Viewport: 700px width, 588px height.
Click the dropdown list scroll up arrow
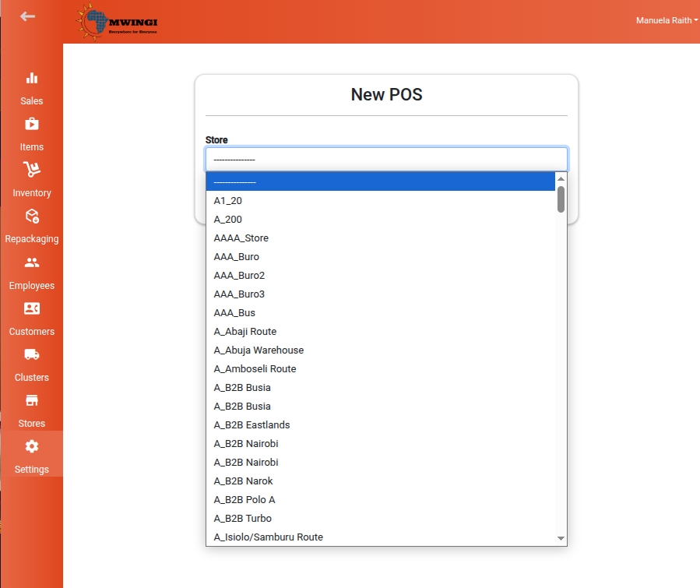[x=561, y=178]
